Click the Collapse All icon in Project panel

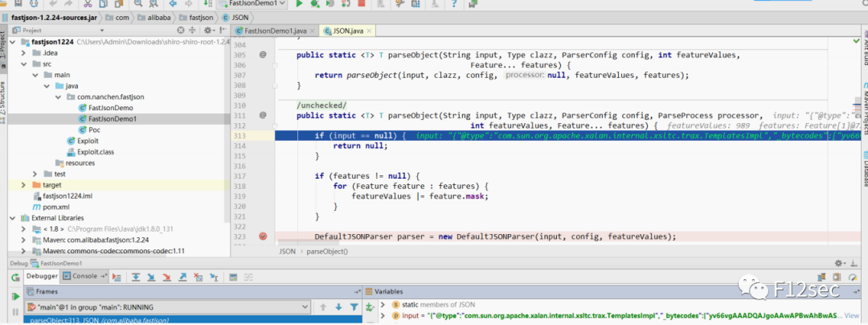(x=192, y=31)
